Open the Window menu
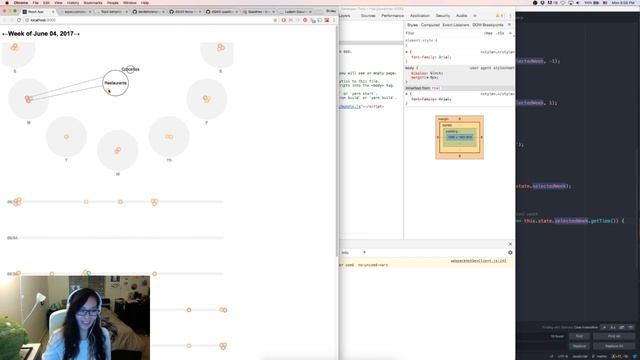 coord(129,2)
